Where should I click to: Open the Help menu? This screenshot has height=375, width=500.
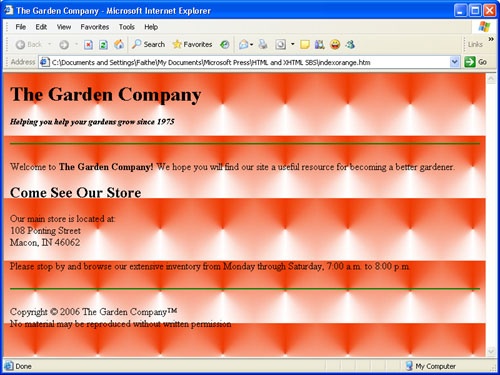[151, 27]
